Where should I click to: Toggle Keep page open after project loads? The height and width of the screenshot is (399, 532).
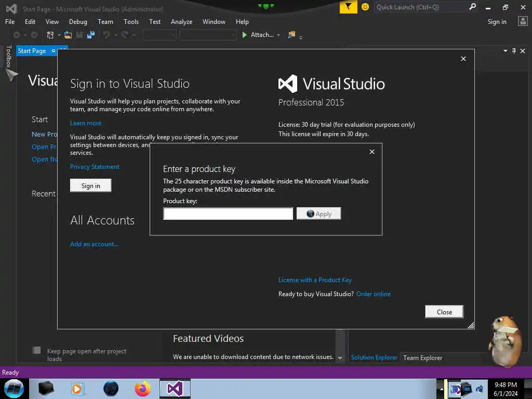(37, 350)
